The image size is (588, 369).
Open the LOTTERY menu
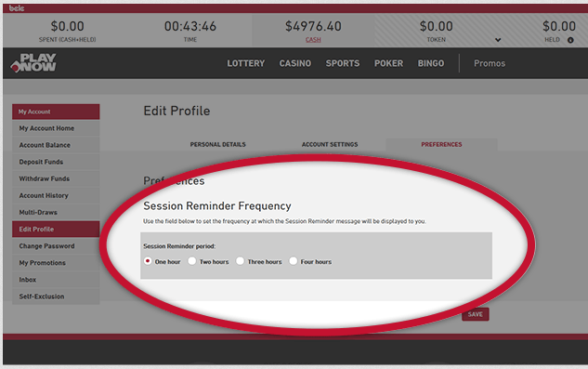pyautogui.click(x=246, y=63)
